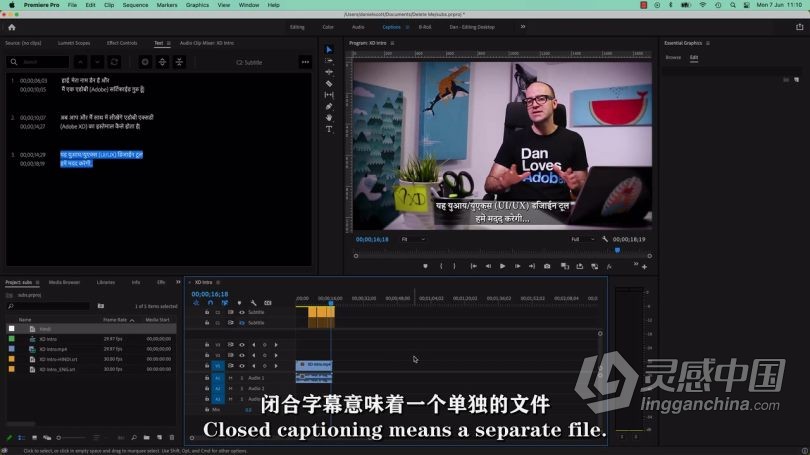Open timeline display settings wrench
The image size is (810, 455).
[x=253, y=303]
